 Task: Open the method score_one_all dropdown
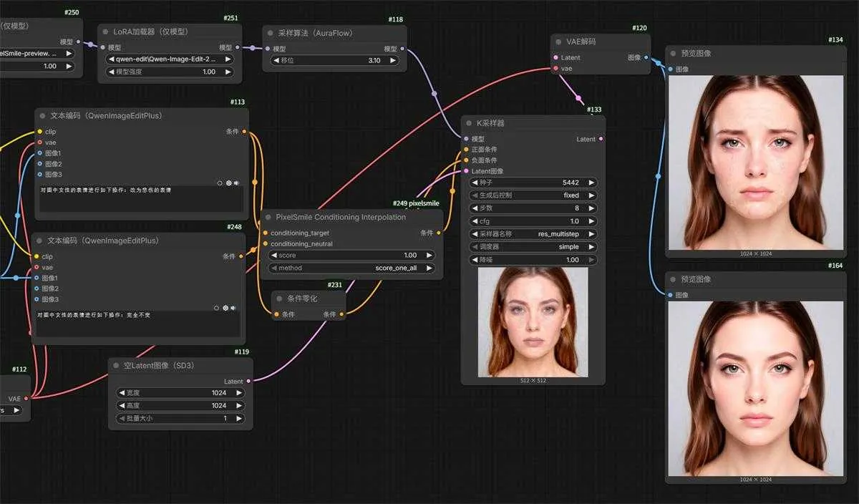click(351, 268)
